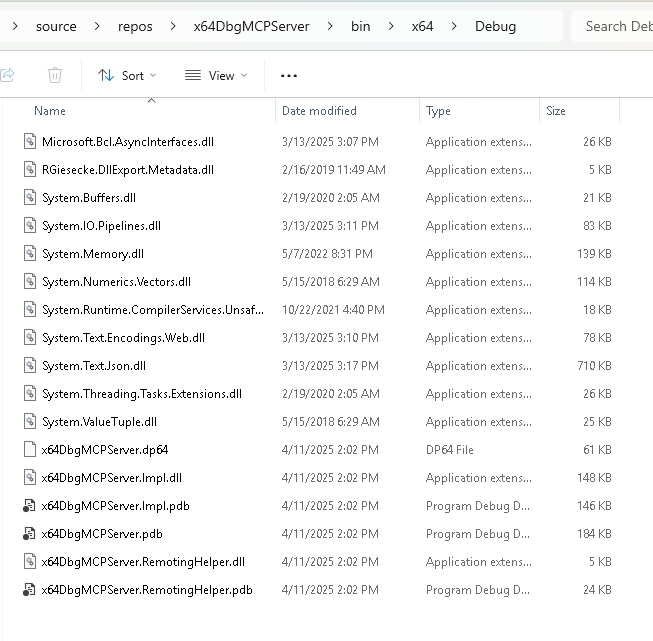Open the See more ellipsis menu
The height and width of the screenshot is (641, 653).
(289, 76)
